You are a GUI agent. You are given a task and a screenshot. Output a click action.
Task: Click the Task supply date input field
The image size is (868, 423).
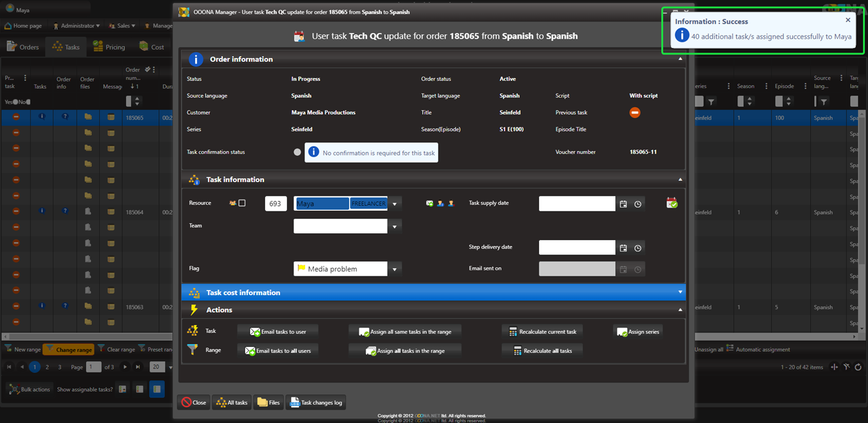(577, 203)
